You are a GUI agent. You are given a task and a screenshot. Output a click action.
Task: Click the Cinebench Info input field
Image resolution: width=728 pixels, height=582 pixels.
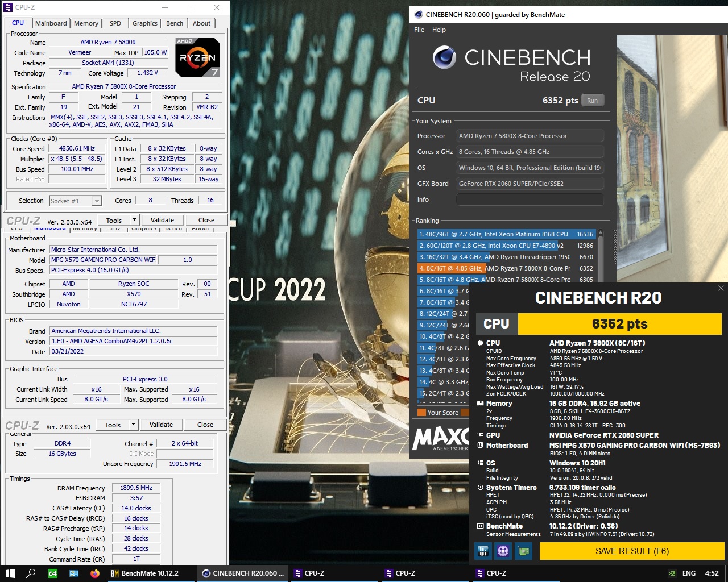point(530,199)
